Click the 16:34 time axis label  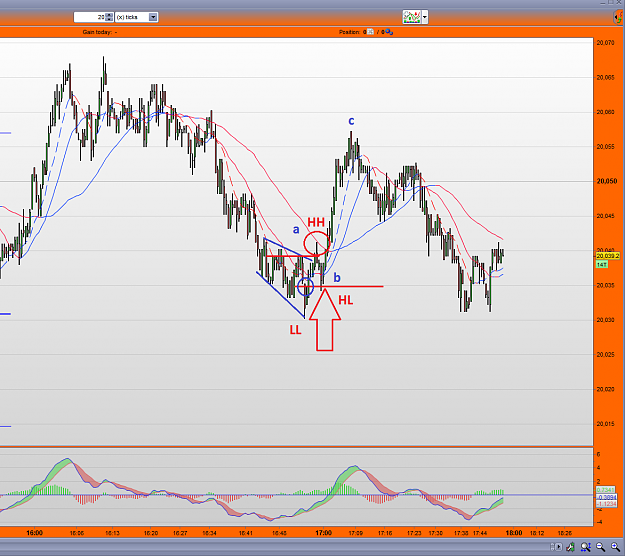[x=209, y=533]
